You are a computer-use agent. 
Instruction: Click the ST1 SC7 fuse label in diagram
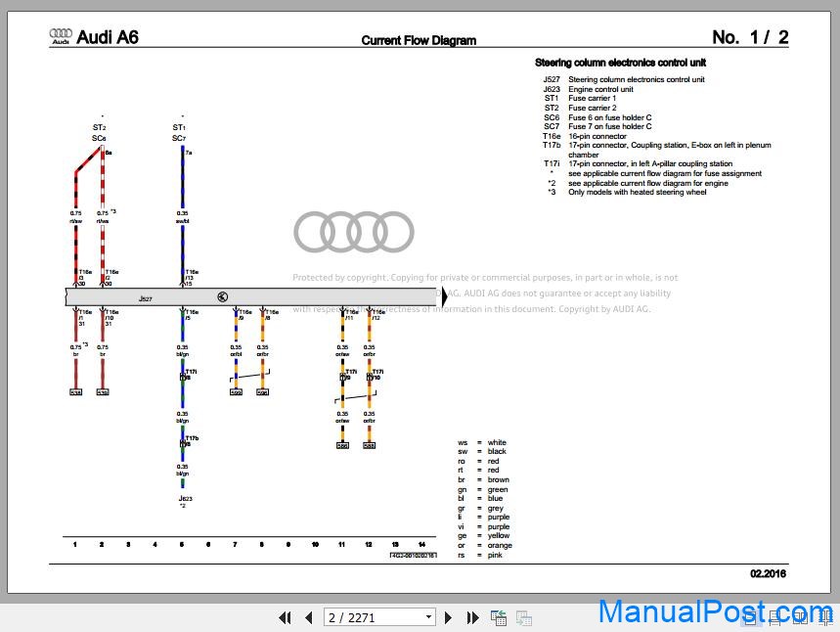179,132
